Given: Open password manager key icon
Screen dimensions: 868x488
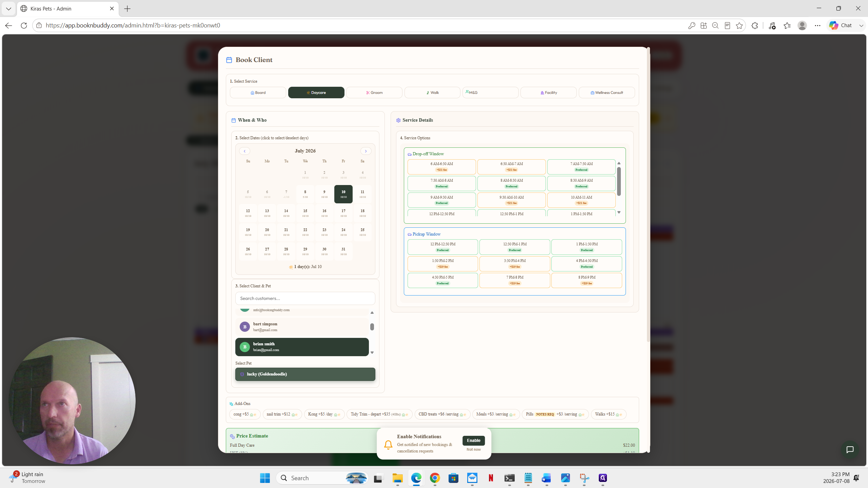Looking at the screenshot, I should (692, 25).
